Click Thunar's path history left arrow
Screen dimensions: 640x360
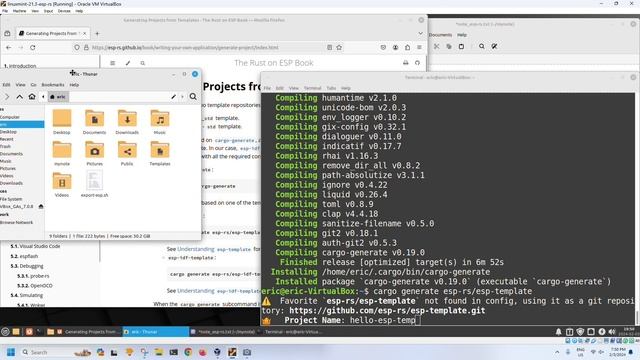point(43,97)
